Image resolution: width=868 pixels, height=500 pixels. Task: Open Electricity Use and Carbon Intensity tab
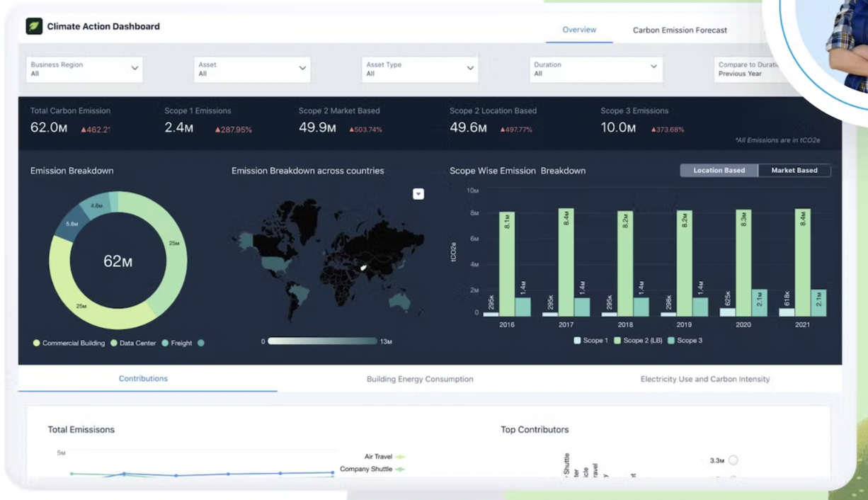705,379
